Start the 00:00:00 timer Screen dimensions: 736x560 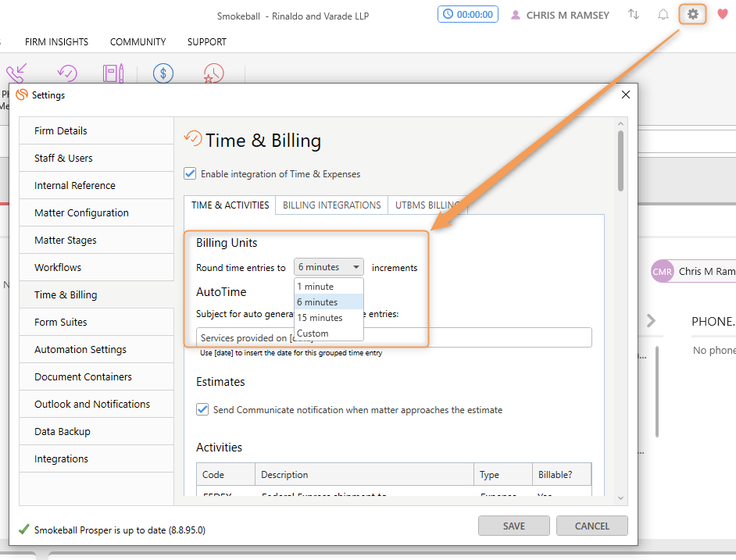pos(468,14)
